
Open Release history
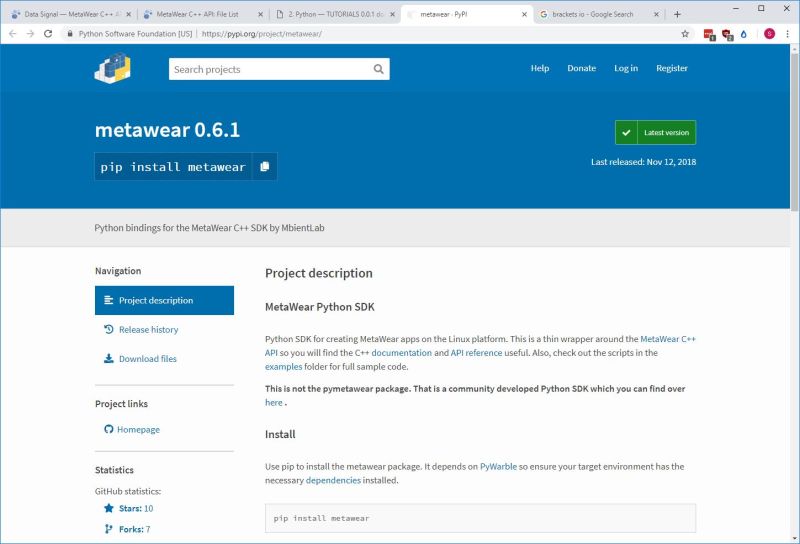pyautogui.click(x=148, y=330)
